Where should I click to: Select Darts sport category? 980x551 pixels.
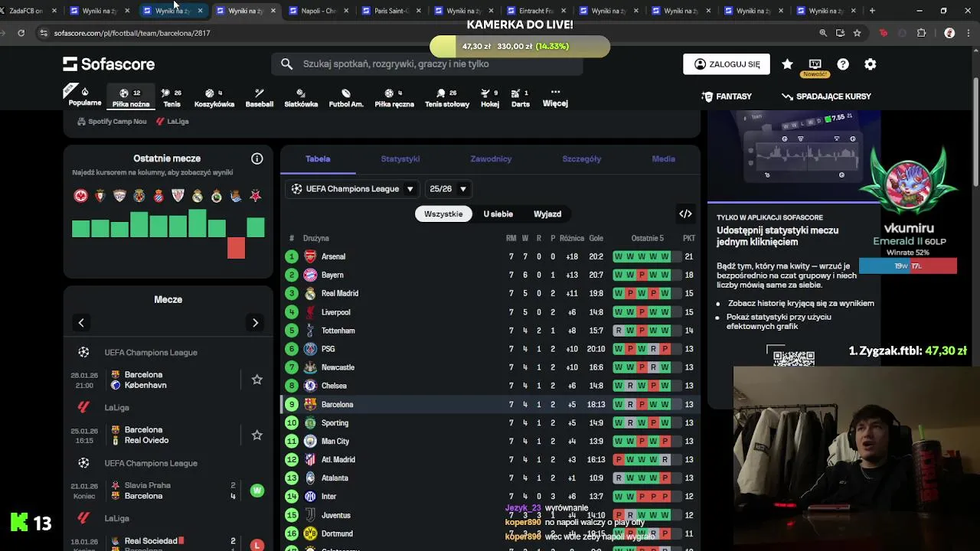point(521,98)
